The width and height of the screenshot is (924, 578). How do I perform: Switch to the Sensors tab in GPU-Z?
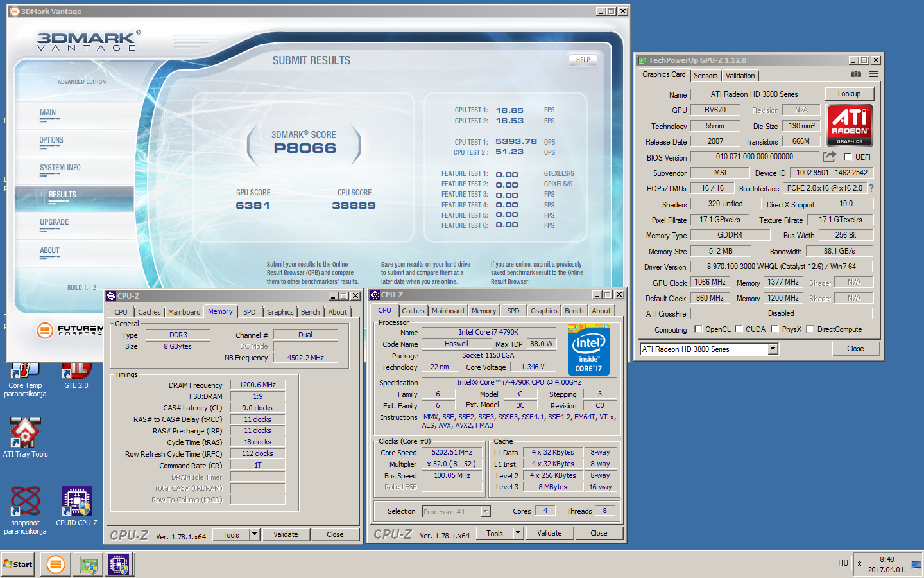pyautogui.click(x=705, y=76)
